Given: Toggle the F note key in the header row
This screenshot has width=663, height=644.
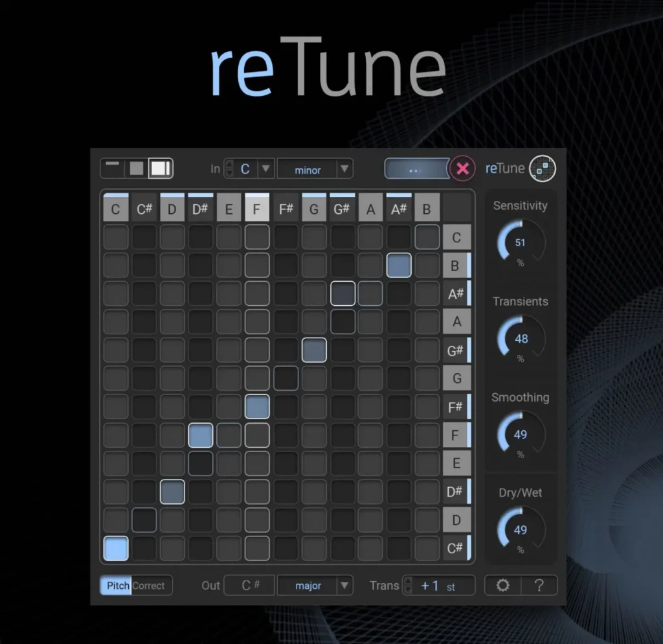Looking at the screenshot, I should [258, 207].
